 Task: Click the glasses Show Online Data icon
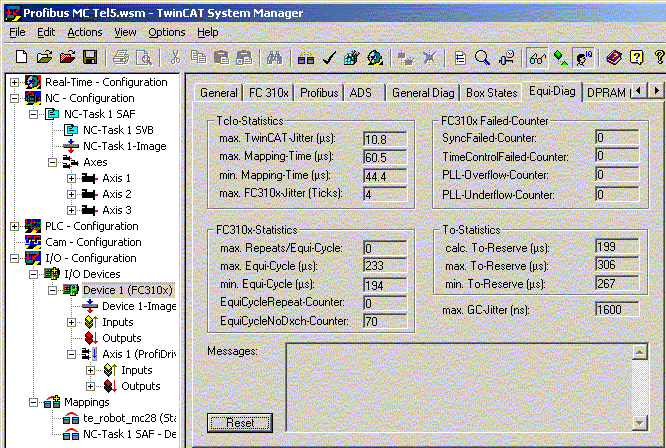[537, 57]
